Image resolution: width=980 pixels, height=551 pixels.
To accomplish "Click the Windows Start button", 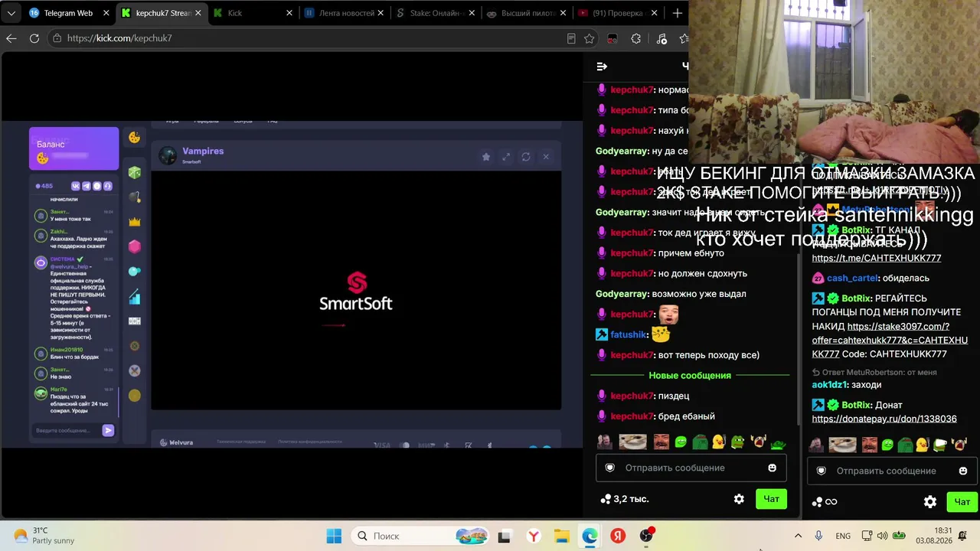I will [x=334, y=536].
